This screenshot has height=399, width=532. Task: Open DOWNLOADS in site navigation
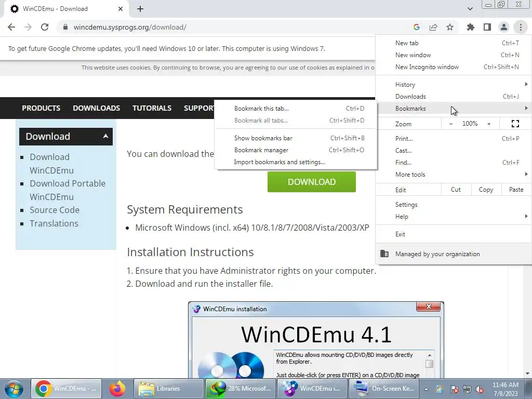96,108
